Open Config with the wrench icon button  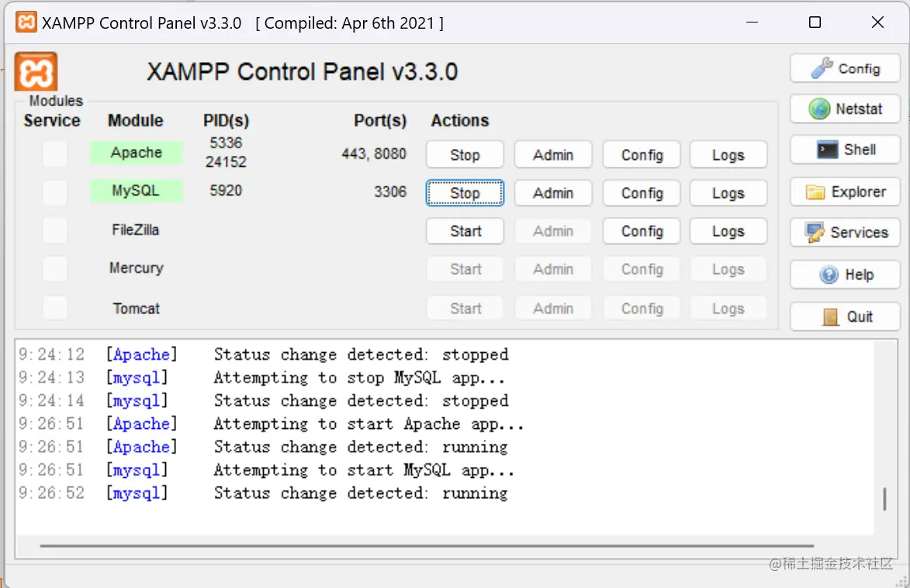click(845, 68)
